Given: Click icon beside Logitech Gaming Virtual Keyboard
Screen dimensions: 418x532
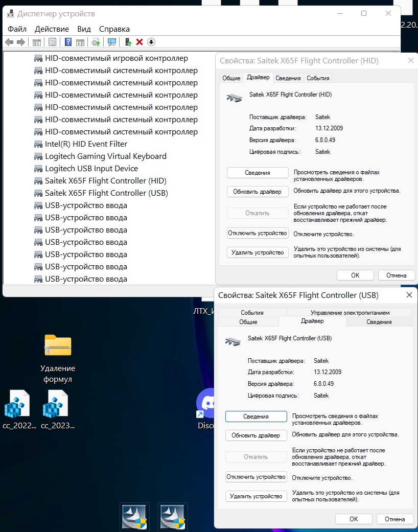Looking at the screenshot, I should click(38, 156).
